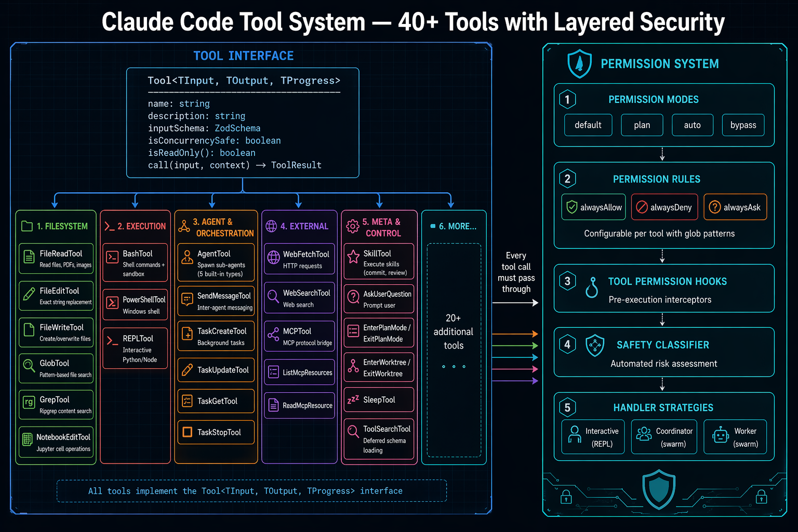Click the call(input, context) → ToolResult line
798x532 pixels.
234,165
